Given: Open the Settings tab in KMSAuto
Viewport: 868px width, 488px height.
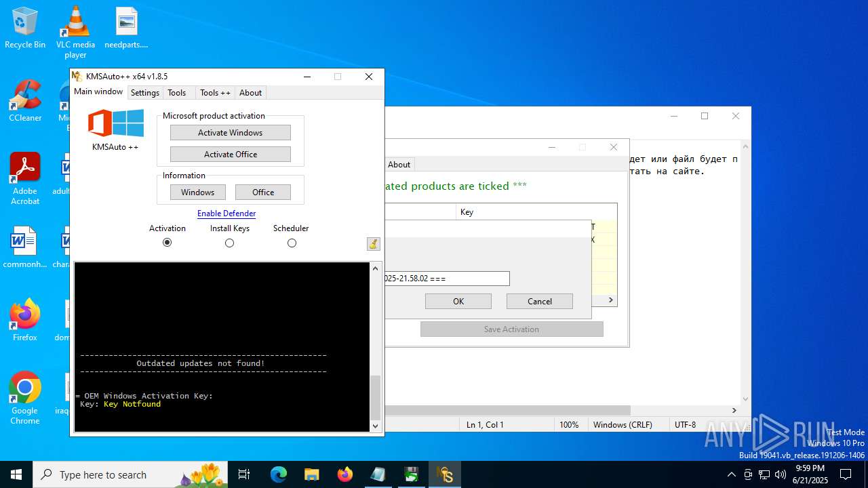Looking at the screenshot, I should pos(144,93).
